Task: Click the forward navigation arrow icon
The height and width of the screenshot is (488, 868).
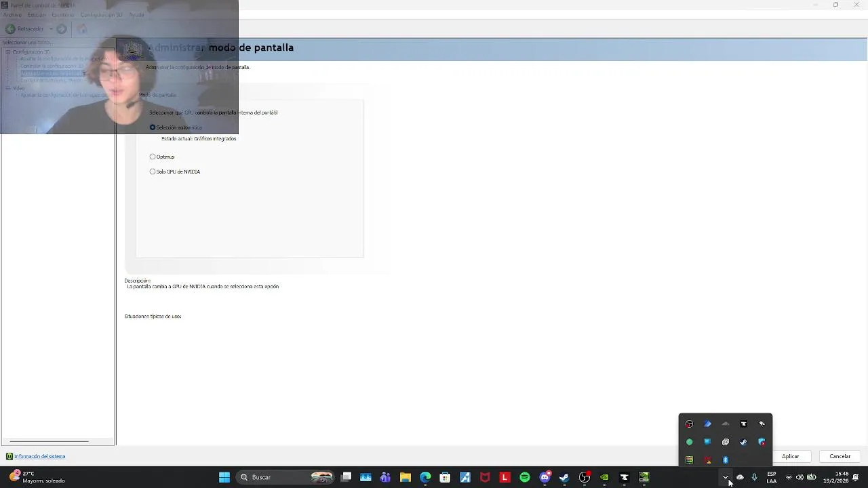Action: [62, 28]
